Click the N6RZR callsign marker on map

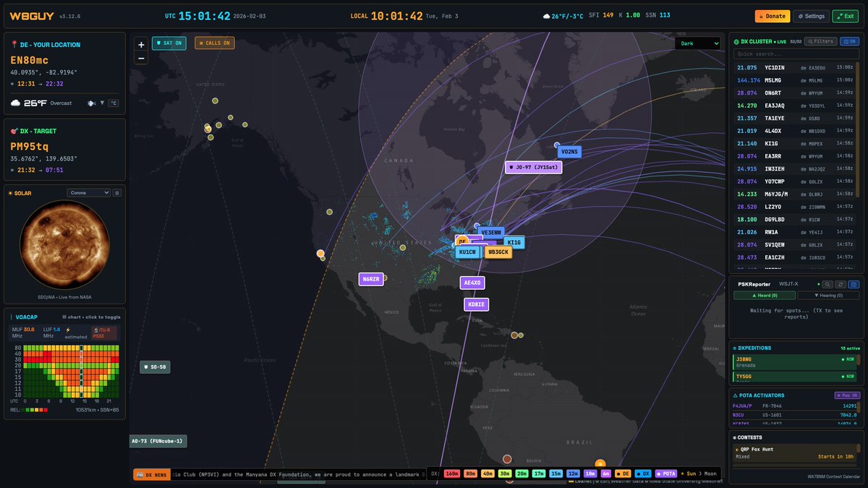(x=371, y=279)
